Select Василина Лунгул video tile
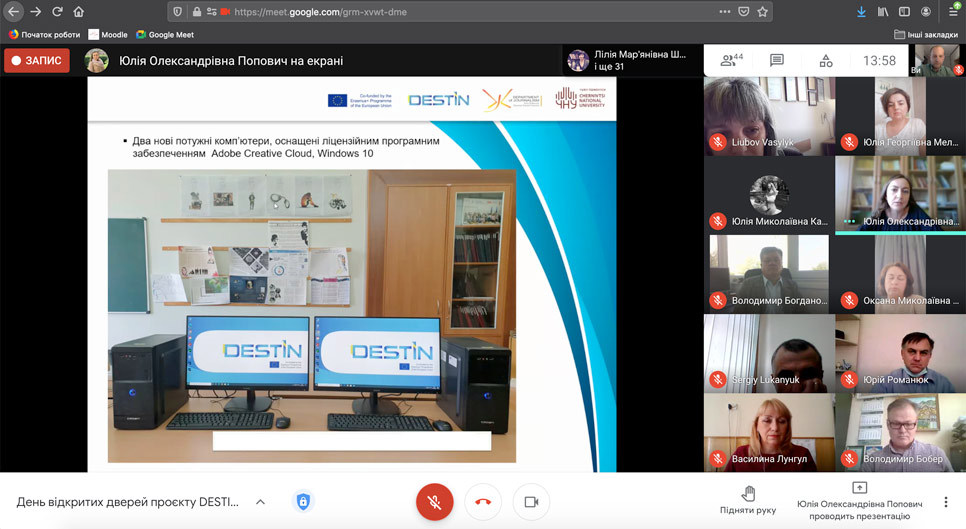This screenshot has width=966, height=529. (x=769, y=432)
